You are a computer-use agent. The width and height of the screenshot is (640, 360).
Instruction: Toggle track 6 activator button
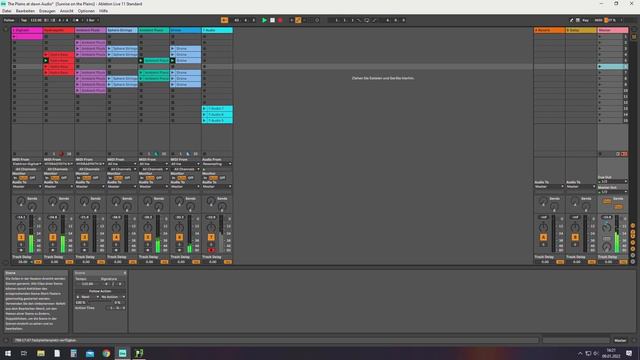click(x=179, y=237)
